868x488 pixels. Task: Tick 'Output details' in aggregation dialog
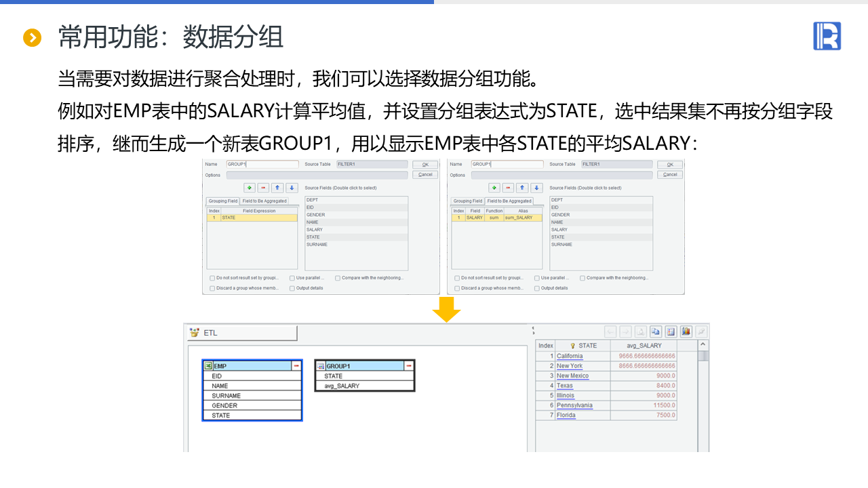[537, 288]
